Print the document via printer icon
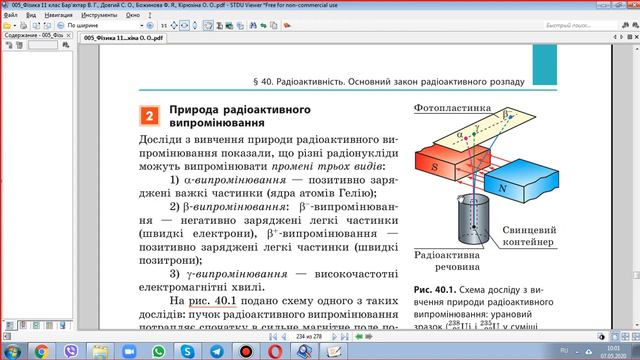Viewport: 640px width, 360px height. 23,26
